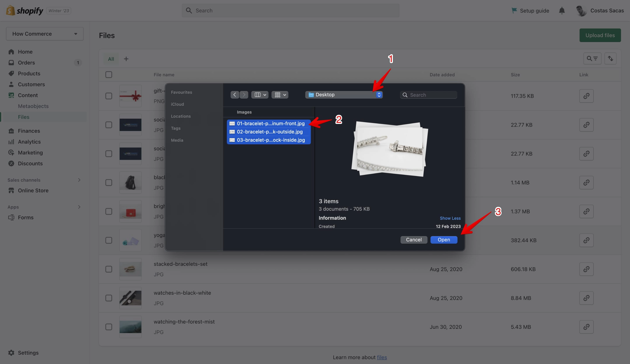
Task: Open Marketing in sidebar
Action: (x=30, y=152)
